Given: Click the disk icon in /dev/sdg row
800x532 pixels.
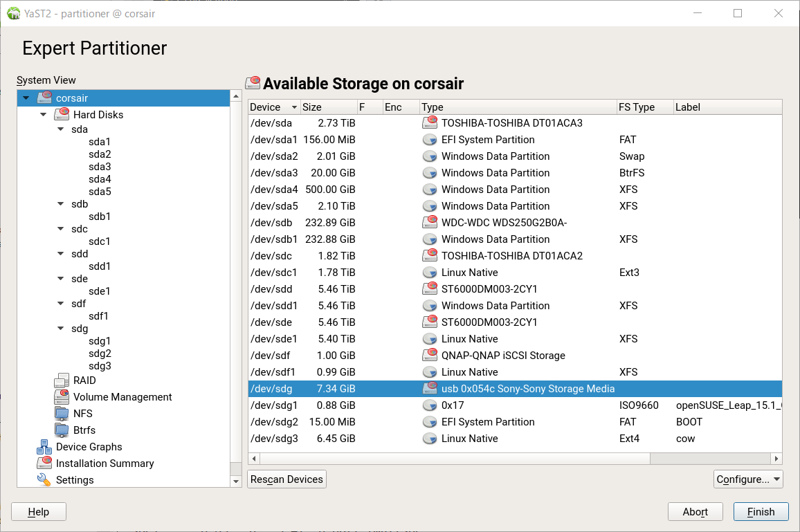Looking at the screenshot, I should pos(430,388).
